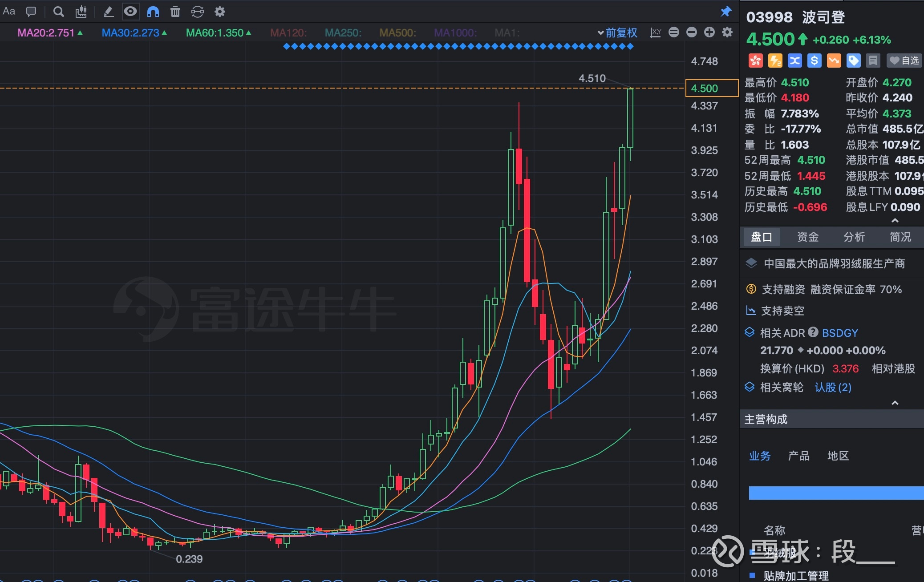Click the 03998 波司登 stock title
Screen dimensions: 924x582
click(x=796, y=17)
